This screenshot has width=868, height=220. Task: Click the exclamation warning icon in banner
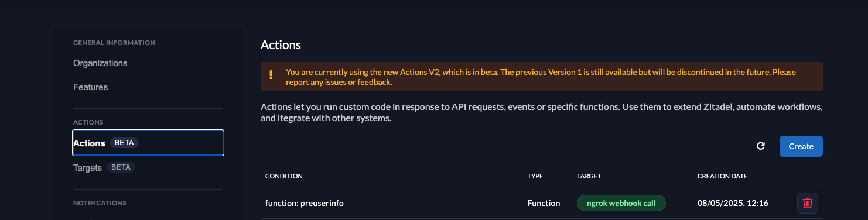click(271, 75)
